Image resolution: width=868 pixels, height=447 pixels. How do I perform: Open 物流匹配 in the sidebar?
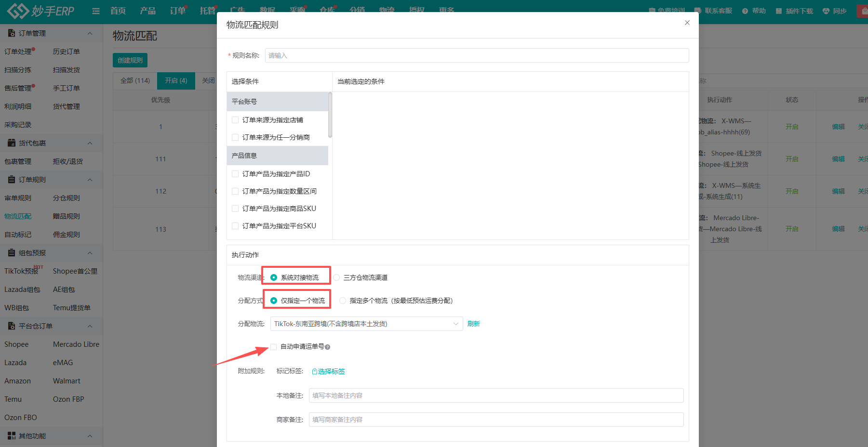pos(18,216)
